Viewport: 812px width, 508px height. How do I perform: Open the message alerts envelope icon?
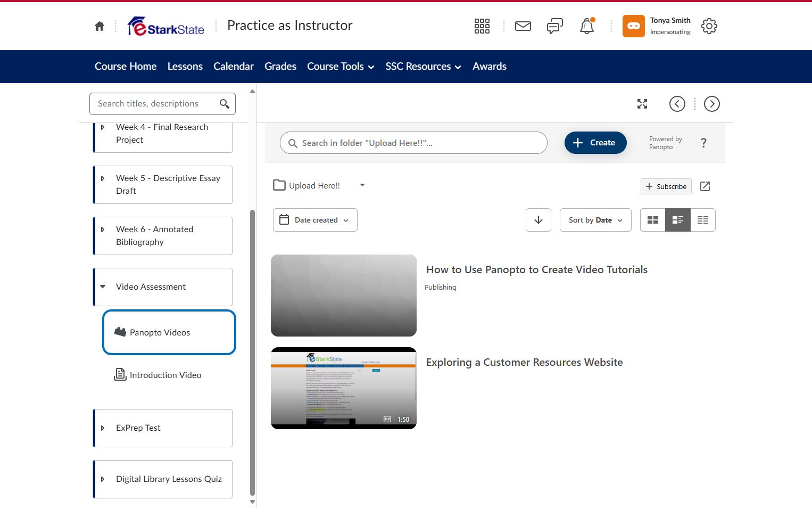(x=523, y=26)
